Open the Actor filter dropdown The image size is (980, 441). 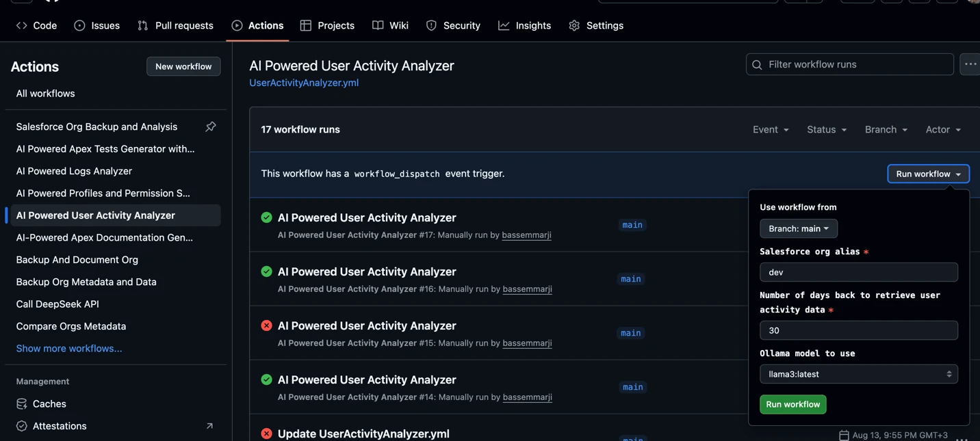942,129
